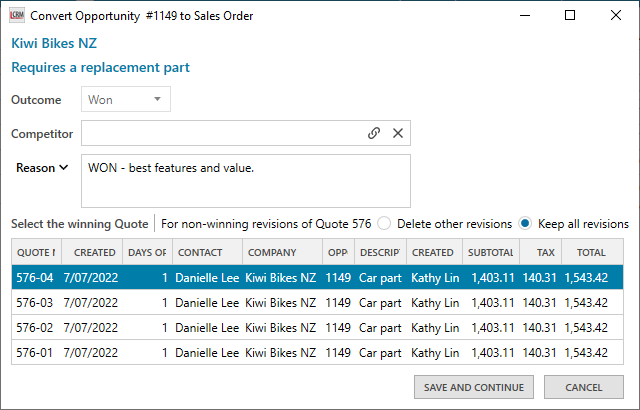Maximize the Convert Opportunity window
The image size is (640, 410).
570,15
